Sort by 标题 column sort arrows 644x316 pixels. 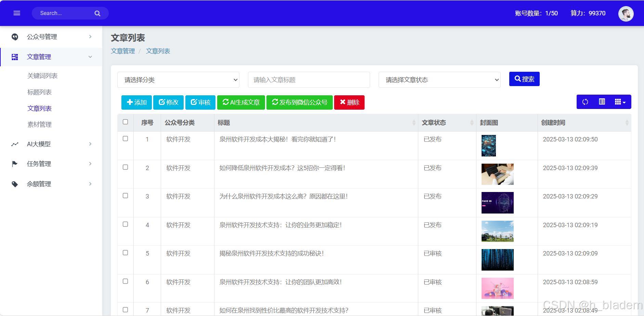(414, 123)
